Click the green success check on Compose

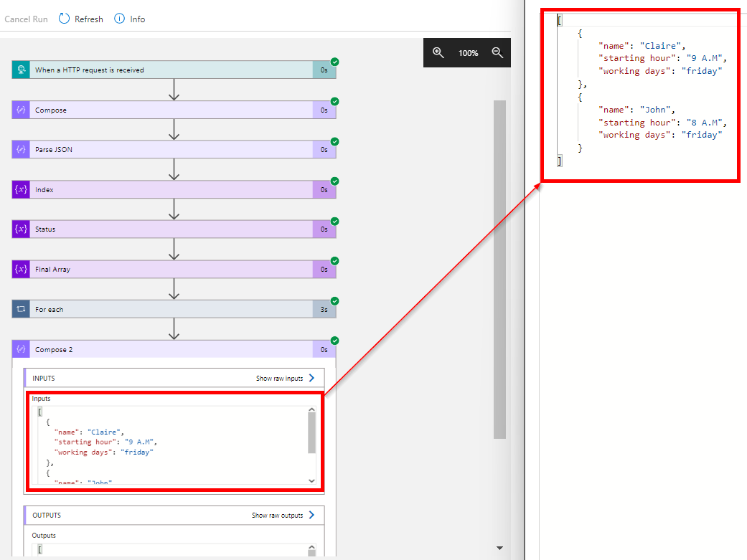pyautogui.click(x=335, y=101)
